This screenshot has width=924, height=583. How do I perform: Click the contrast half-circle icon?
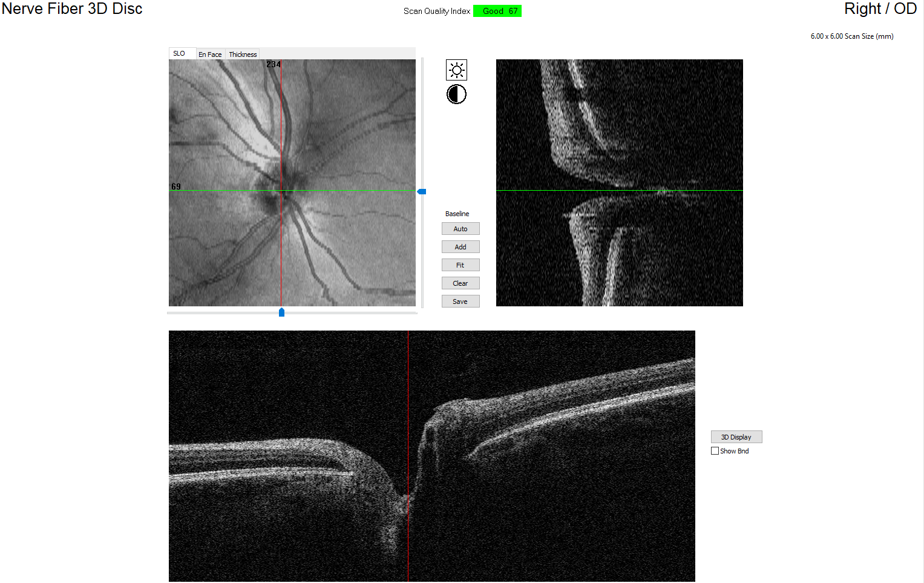(x=456, y=94)
